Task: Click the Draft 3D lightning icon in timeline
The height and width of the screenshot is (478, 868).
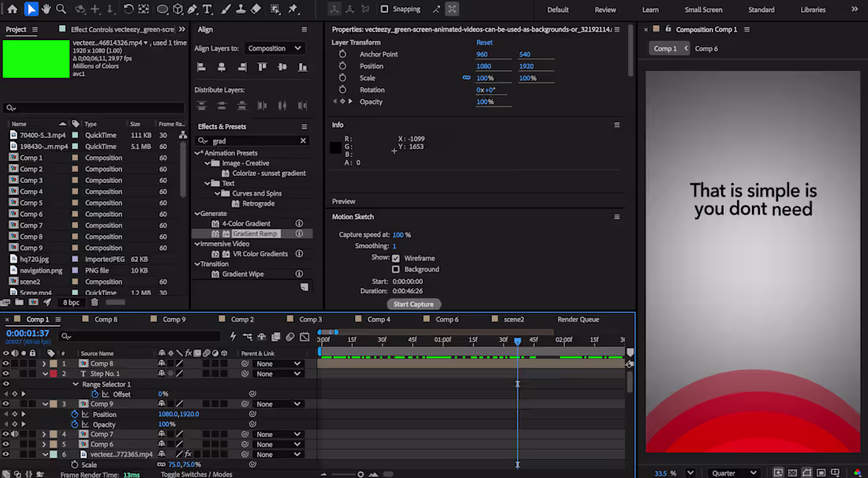Action: point(233,336)
